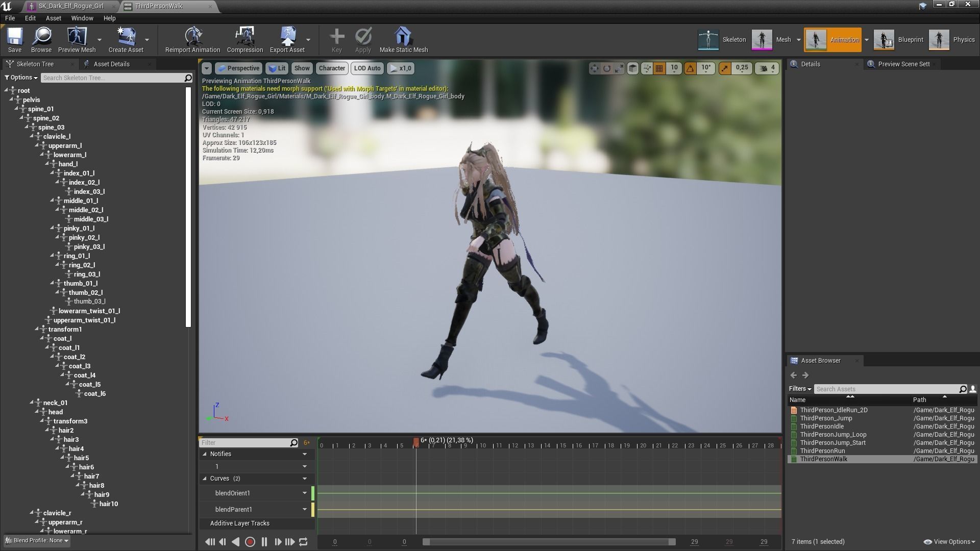Open the Lit view mode dropdown

277,68
